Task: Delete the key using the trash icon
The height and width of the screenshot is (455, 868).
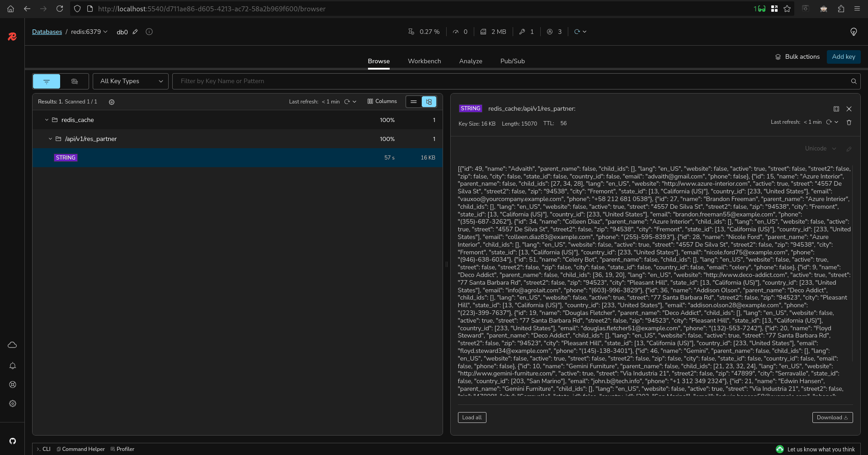Action: tap(849, 122)
